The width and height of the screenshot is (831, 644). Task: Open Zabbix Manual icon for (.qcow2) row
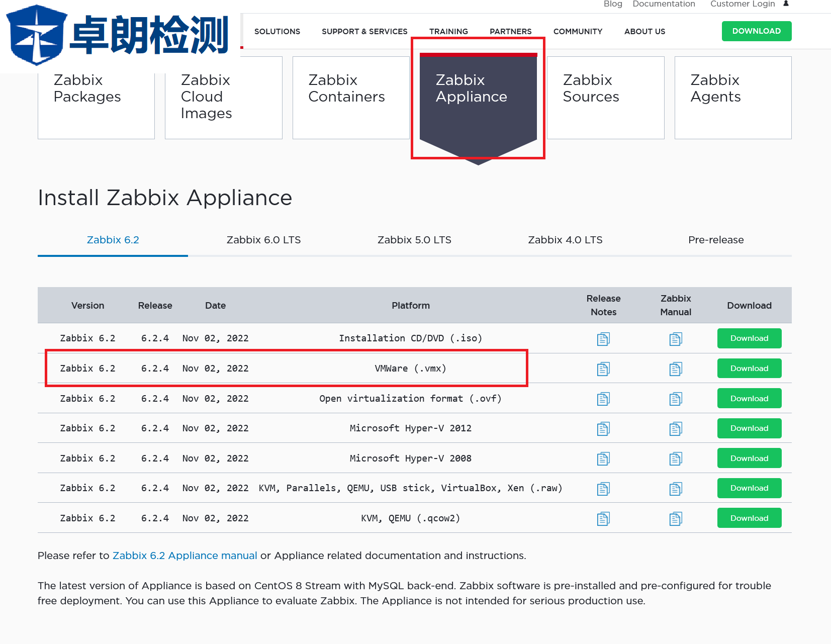[x=676, y=518]
